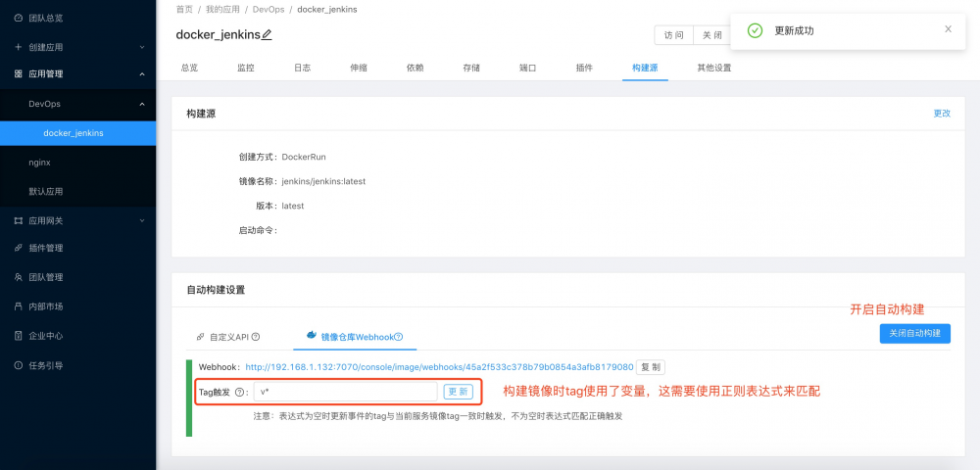
Task: Click the team icon beside 团队管理
Action: click(x=18, y=277)
